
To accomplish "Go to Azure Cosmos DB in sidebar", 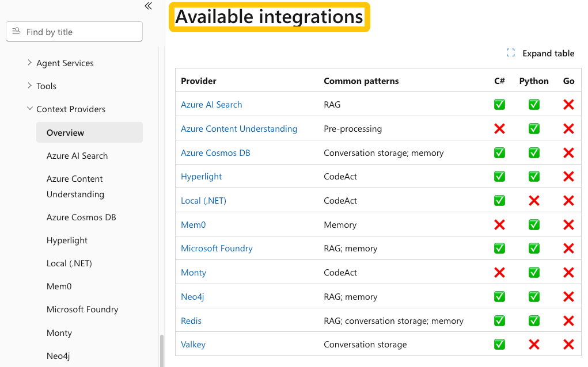I will point(81,217).
